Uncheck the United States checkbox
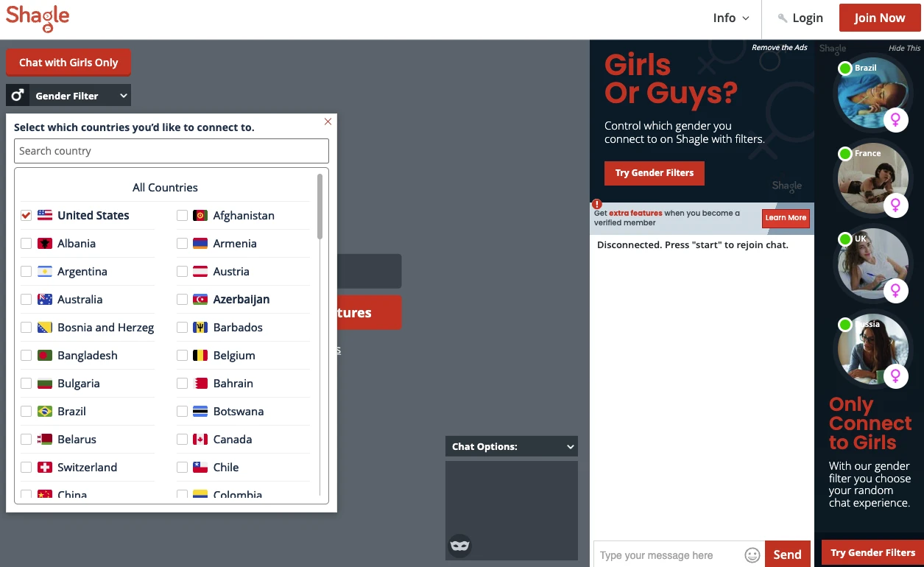The width and height of the screenshot is (924, 567). (x=27, y=216)
